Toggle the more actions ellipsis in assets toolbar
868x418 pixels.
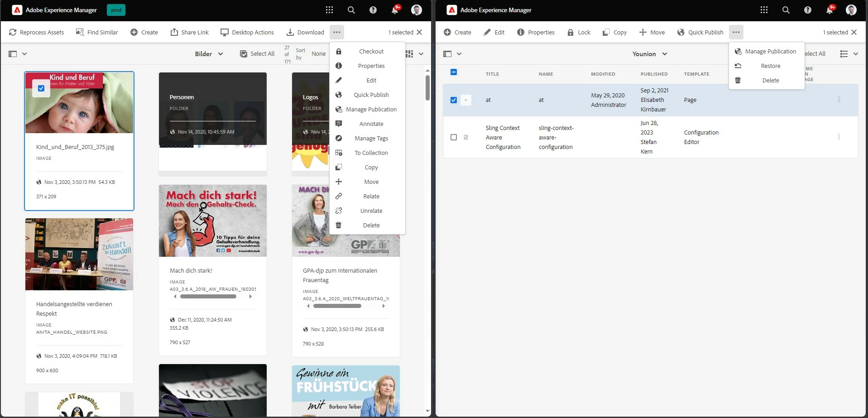[336, 32]
